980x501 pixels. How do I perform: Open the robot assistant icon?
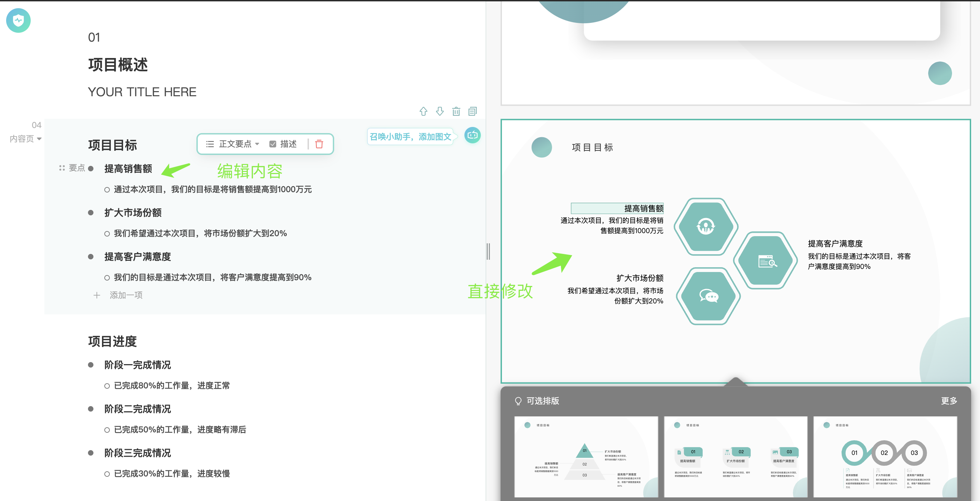473,135
